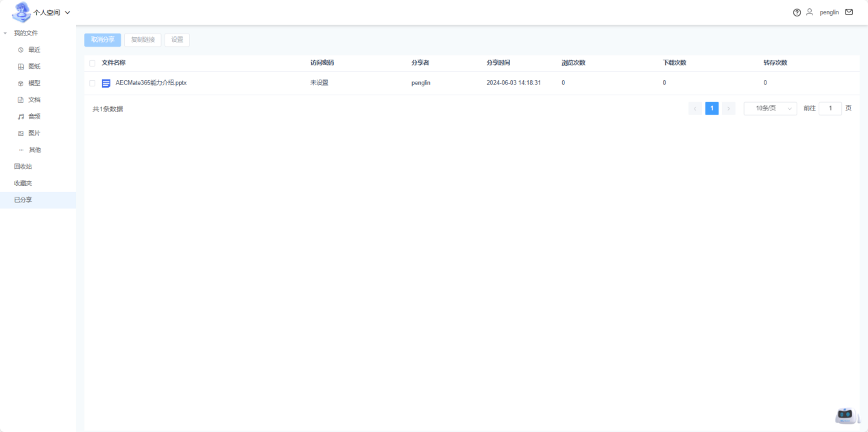Image resolution: width=868 pixels, height=432 pixels.
Task: Open the 收藏夹 favorites section
Action: [x=23, y=183]
